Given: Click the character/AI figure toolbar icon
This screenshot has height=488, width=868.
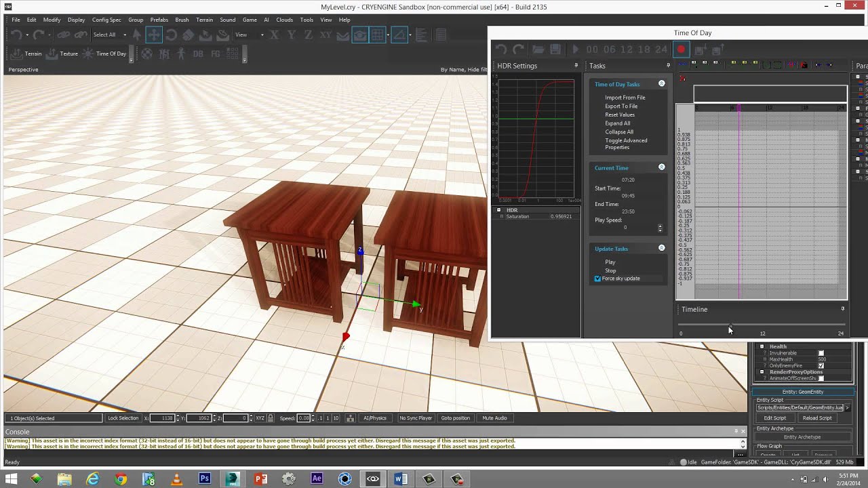Looking at the screenshot, I should [x=181, y=54].
